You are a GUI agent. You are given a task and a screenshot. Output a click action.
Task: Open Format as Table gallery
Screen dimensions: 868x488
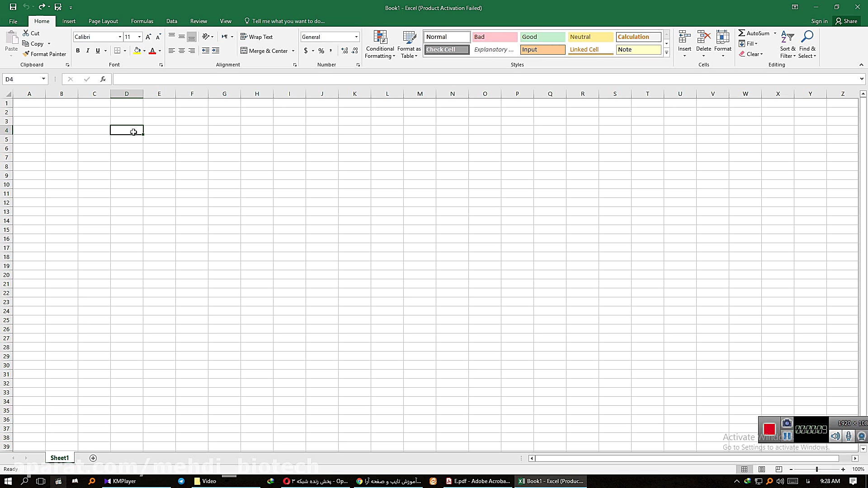tap(409, 44)
